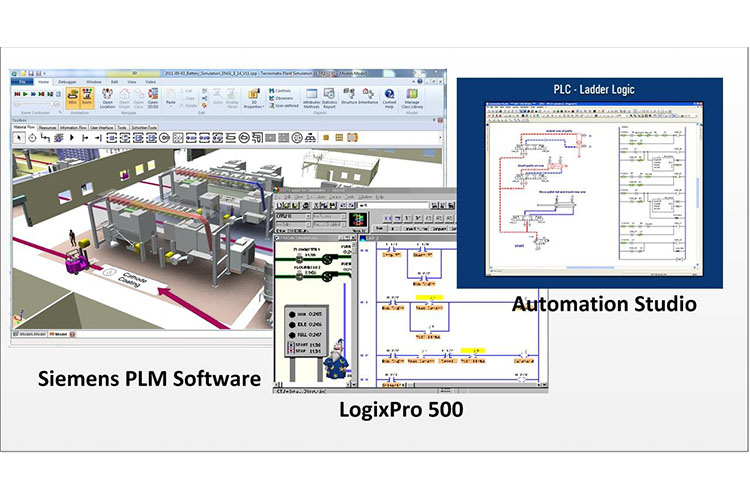The image size is (750, 500).
Task: Open the Statistics Report tool
Action: (x=329, y=98)
